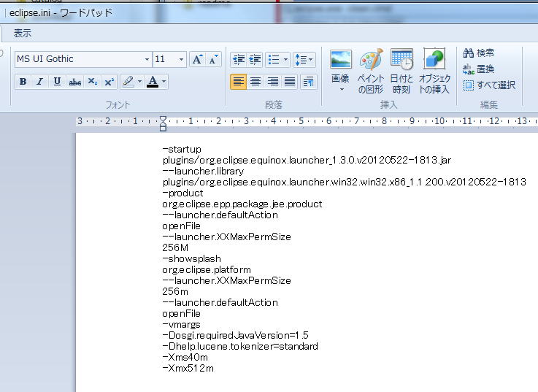The height and width of the screenshot is (392, 538).
Task: Click すべて選択 select all
Action: pyautogui.click(x=489, y=85)
